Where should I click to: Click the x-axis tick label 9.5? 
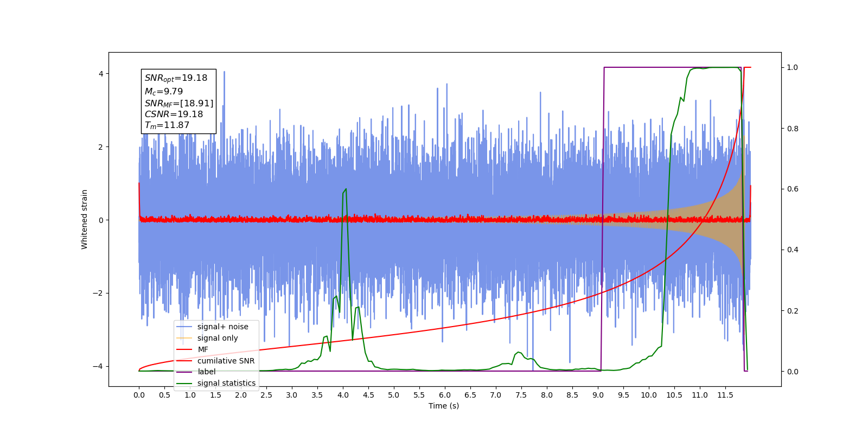pos(623,395)
